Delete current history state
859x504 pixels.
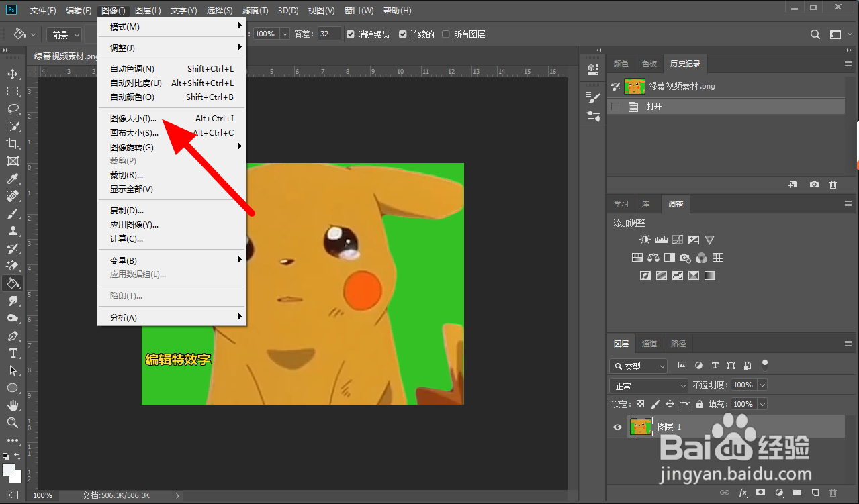click(833, 185)
